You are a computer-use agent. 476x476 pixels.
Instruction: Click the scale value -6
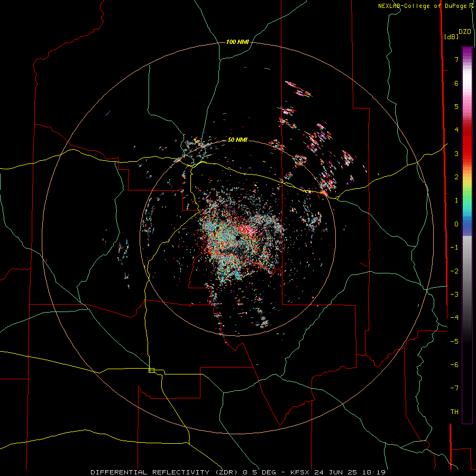[x=454, y=365]
